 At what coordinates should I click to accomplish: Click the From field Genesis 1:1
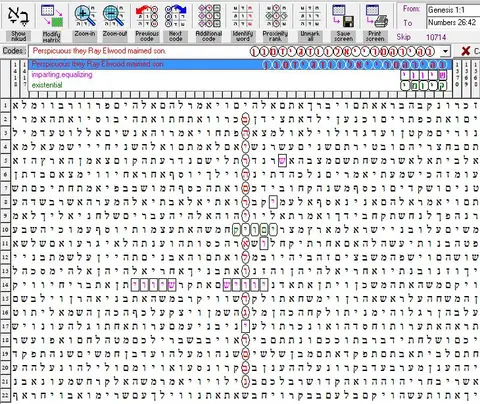[x=453, y=10]
